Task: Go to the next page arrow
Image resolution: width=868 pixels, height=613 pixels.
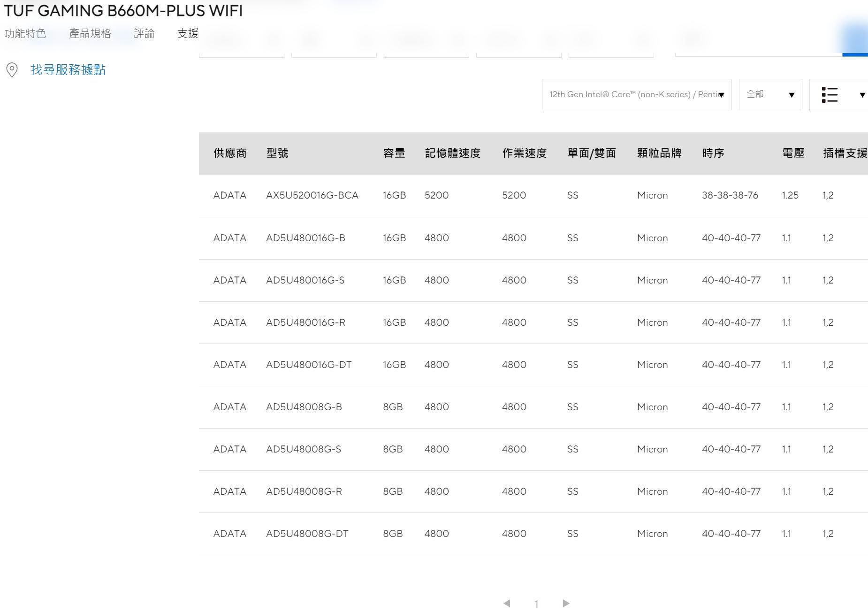Action: point(566,603)
